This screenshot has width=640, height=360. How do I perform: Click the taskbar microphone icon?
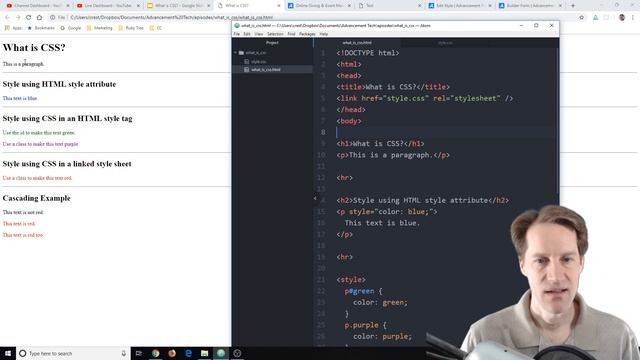pos(124,353)
